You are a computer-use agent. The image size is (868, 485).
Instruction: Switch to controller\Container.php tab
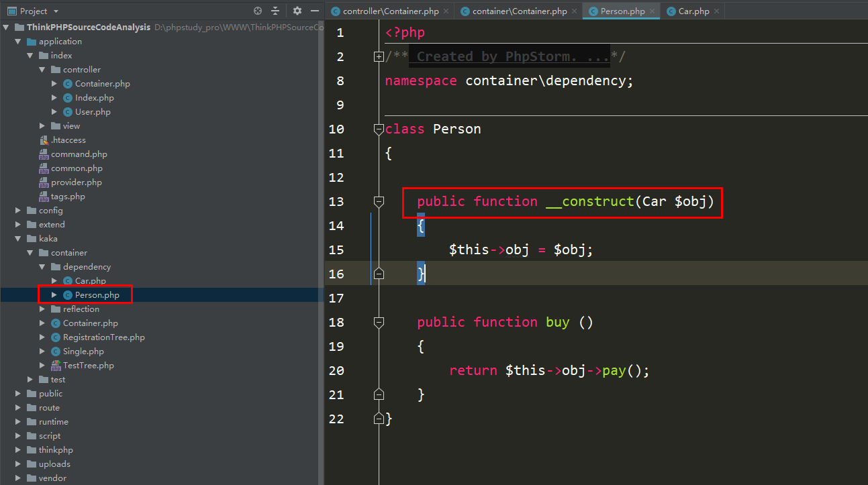(391, 11)
